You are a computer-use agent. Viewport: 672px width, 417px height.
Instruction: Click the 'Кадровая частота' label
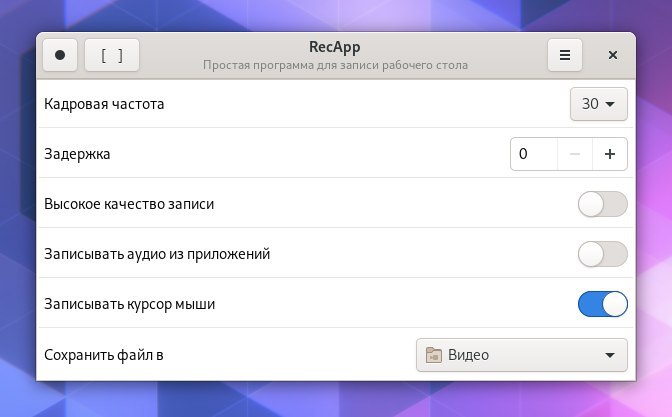[104, 104]
